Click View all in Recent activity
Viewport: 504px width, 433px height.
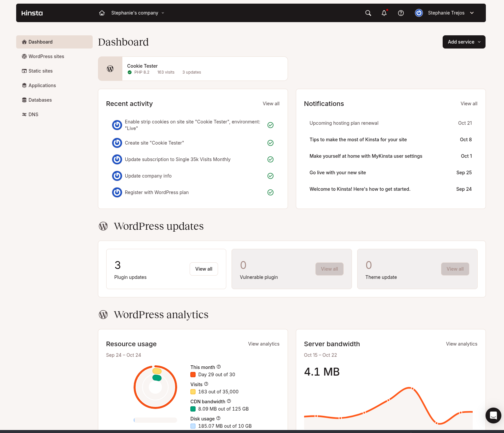tap(271, 104)
